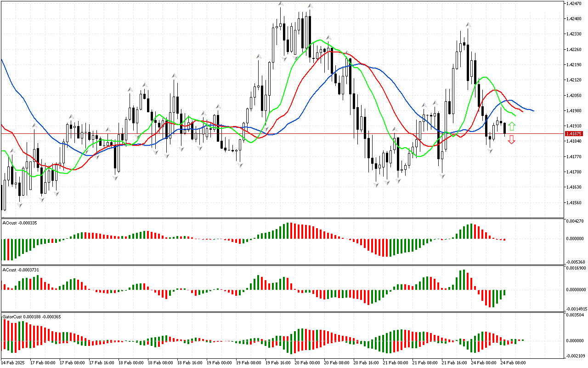Click the 17 Feb 00:00 time label
The image size is (588, 368).
pyautogui.click(x=43, y=363)
